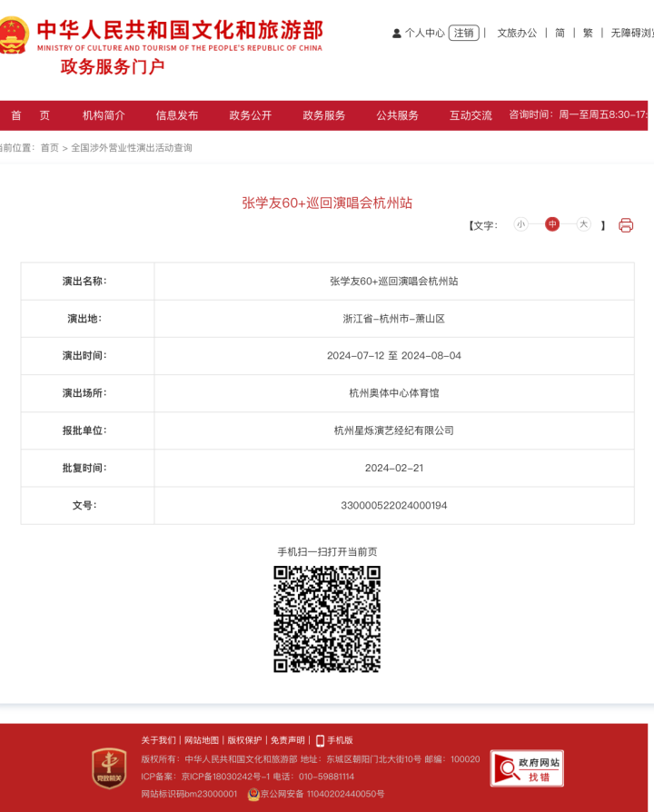Click the police badge icon near 京公网安备
Image resolution: width=654 pixels, height=812 pixels.
point(253,794)
